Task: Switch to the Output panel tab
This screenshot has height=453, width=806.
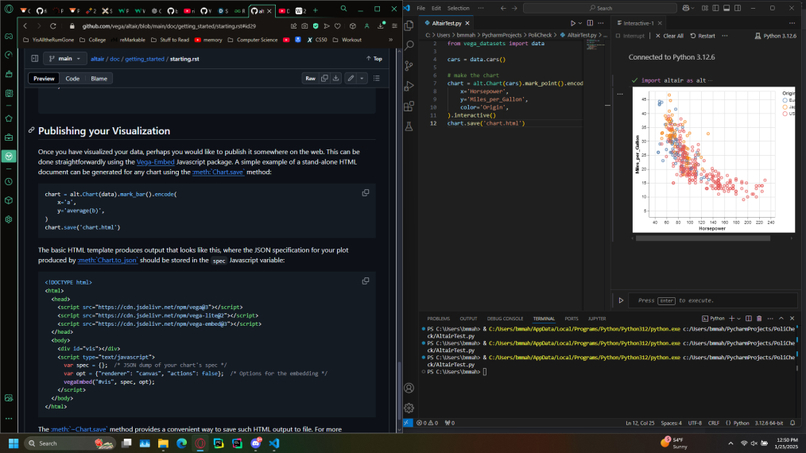Action: 468,319
